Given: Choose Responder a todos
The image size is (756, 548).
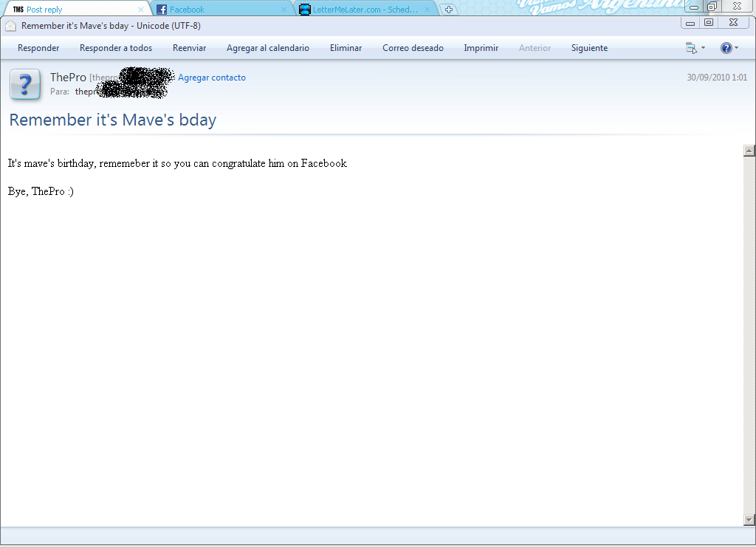Looking at the screenshot, I should [116, 48].
